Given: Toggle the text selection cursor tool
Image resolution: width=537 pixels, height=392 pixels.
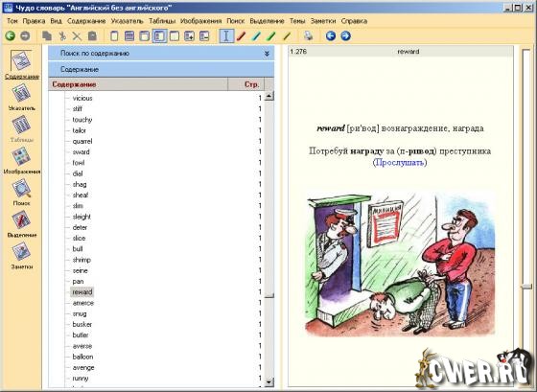Looking at the screenshot, I should [x=226, y=36].
